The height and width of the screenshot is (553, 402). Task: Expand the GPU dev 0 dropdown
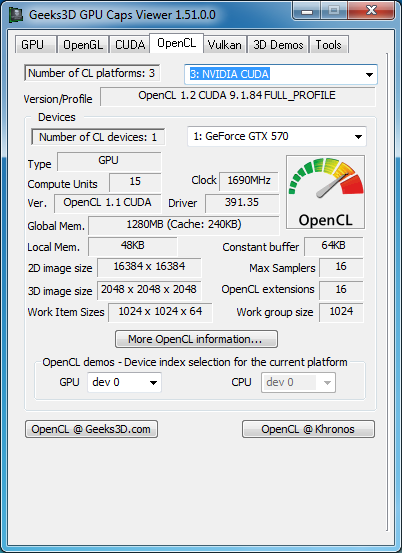124,382
